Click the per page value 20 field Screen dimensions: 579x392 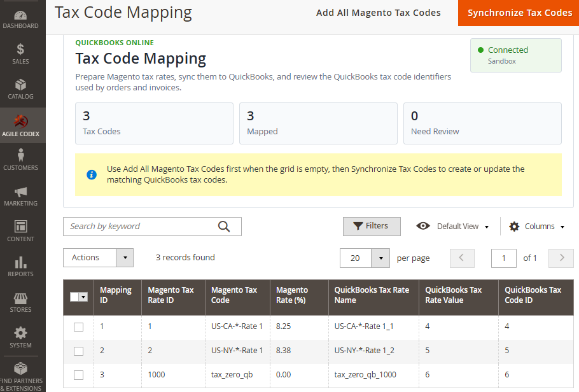click(355, 258)
